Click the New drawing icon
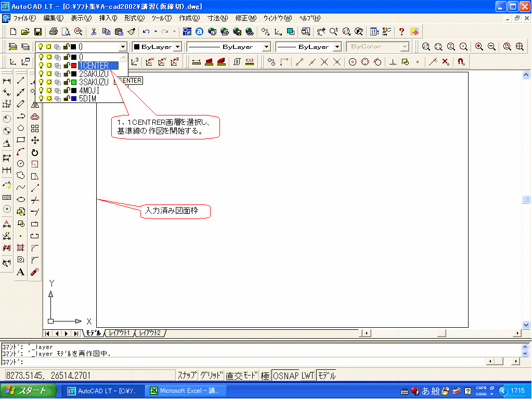The width and height of the screenshot is (532, 399). click(13, 32)
